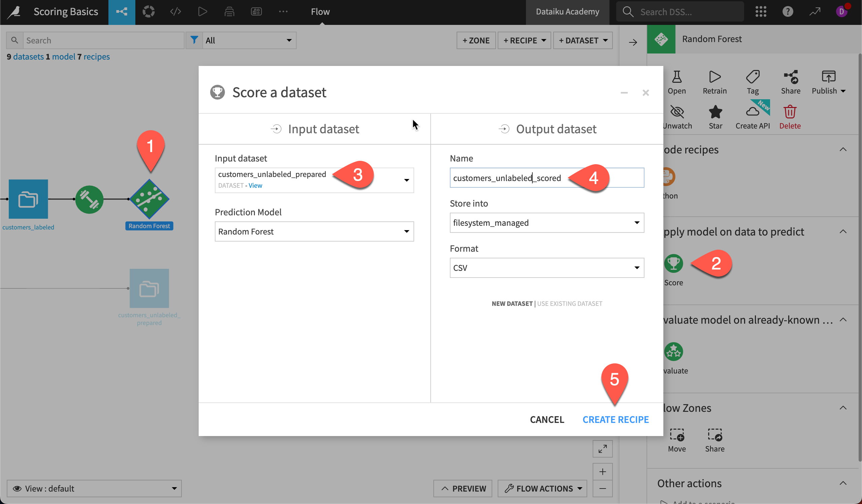
Task: Click the output dataset Name field
Action: coord(546,178)
